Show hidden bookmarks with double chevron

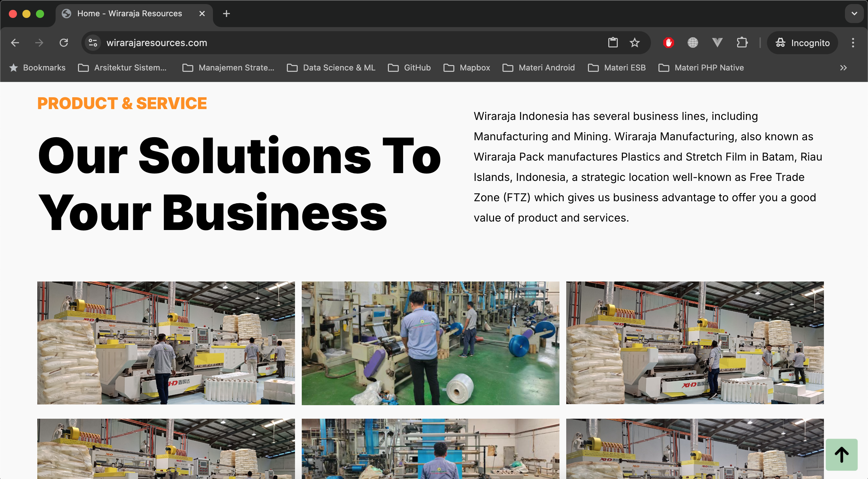click(x=844, y=68)
